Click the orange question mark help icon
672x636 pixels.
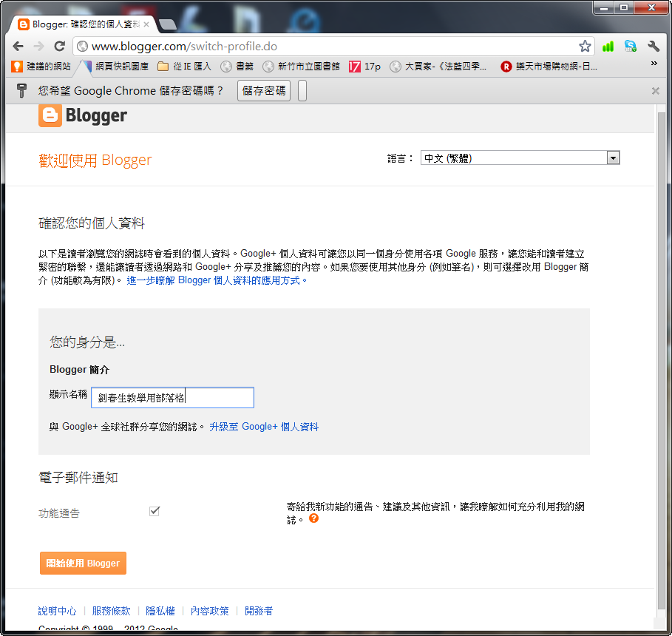pyautogui.click(x=313, y=518)
